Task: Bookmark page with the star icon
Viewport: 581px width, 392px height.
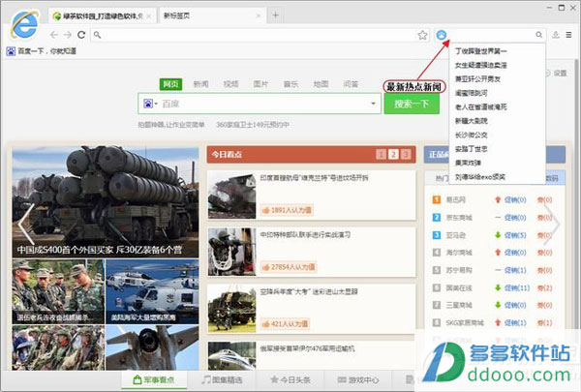Action: 422,35
